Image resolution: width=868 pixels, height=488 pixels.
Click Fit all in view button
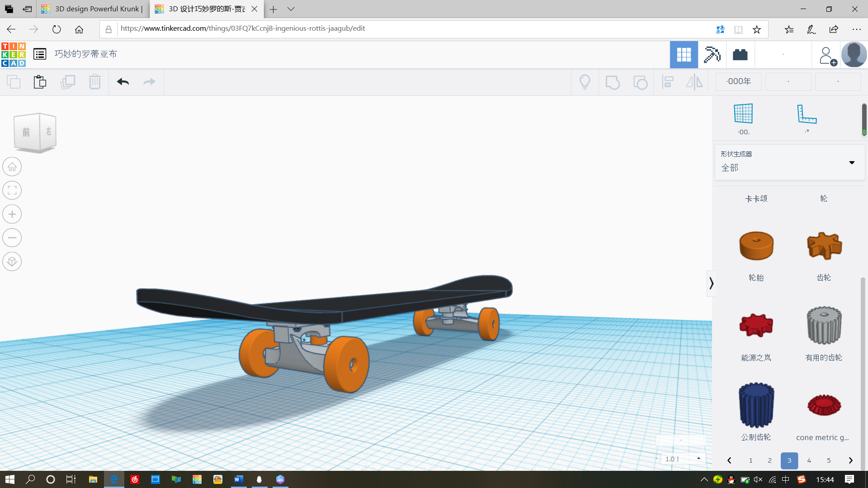[12, 190]
